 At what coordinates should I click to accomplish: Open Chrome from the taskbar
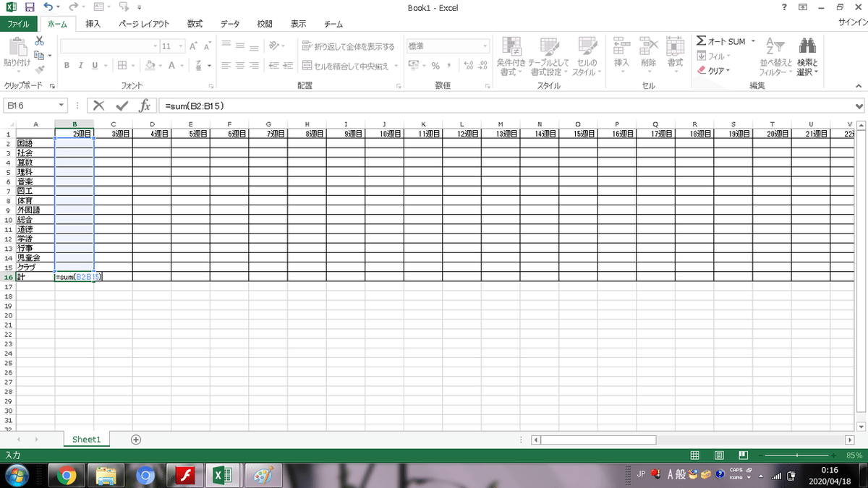(66, 475)
